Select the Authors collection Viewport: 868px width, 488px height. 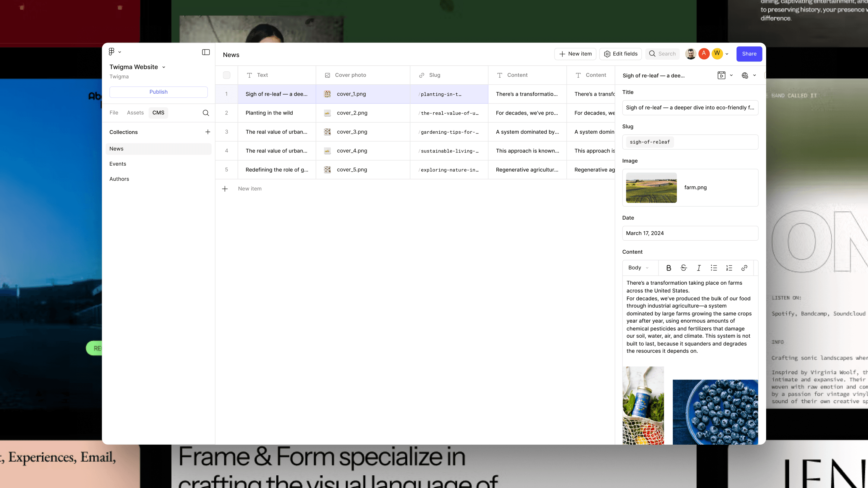(158, 179)
